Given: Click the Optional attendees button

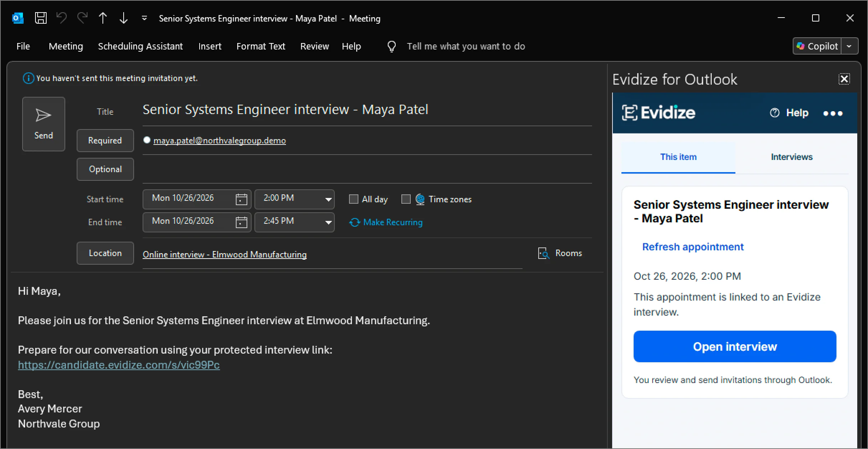Looking at the screenshot, I should (105, 169).
